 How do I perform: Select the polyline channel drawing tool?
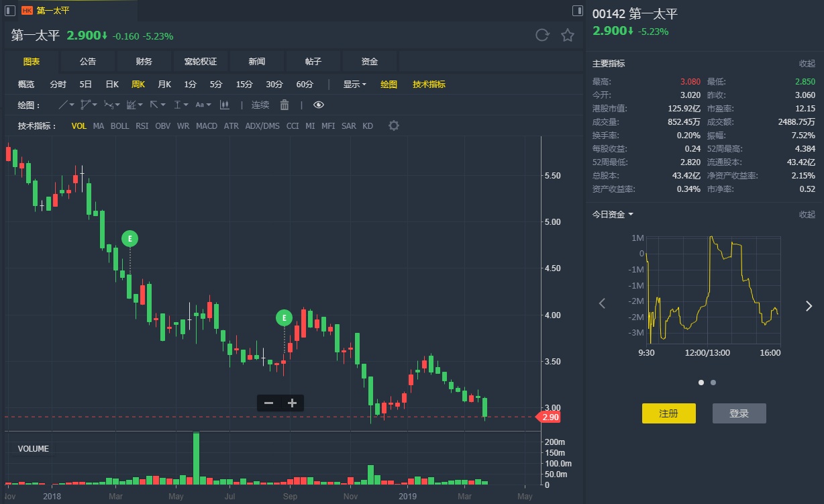pos(86,105)
